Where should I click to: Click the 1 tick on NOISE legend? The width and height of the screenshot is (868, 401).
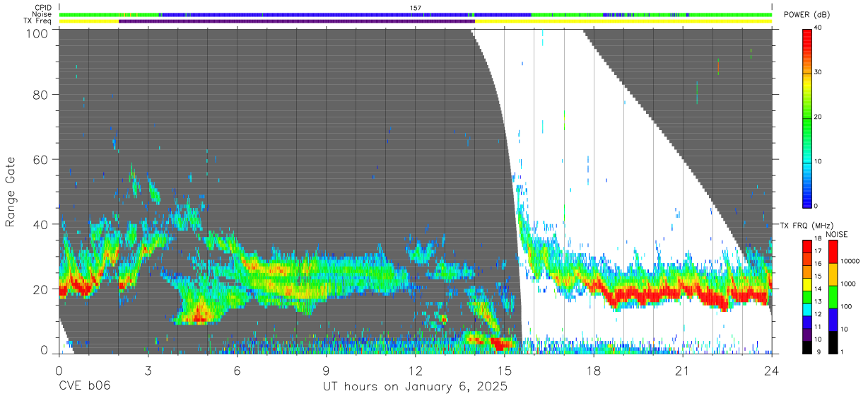(843, 352)
